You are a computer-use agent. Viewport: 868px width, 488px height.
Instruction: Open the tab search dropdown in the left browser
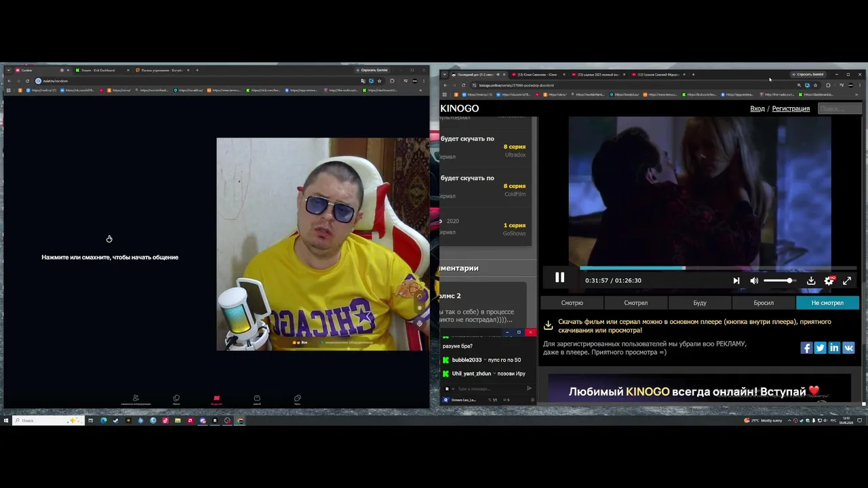(8, 70)
